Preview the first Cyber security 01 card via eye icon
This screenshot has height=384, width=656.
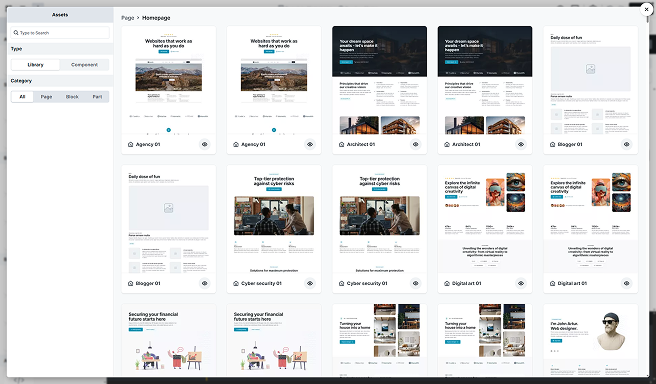coord(310,283)
